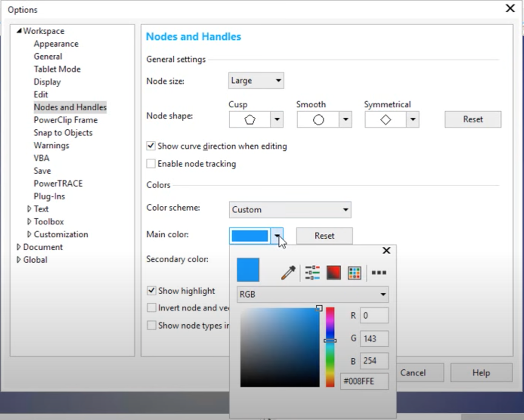Open the Color scheme dropdown
This screenshot has width=524, height=420.
tap(290, 210)
